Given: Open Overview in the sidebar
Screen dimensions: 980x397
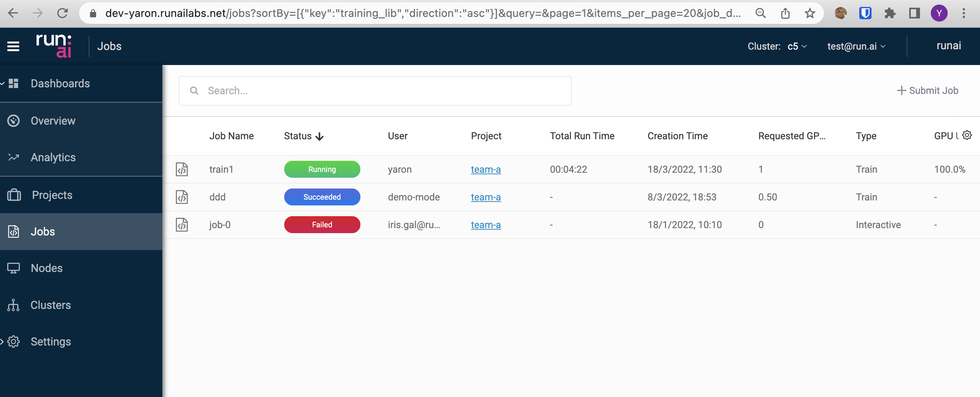Looking at the screenshot, I should [x=81, y=121].
